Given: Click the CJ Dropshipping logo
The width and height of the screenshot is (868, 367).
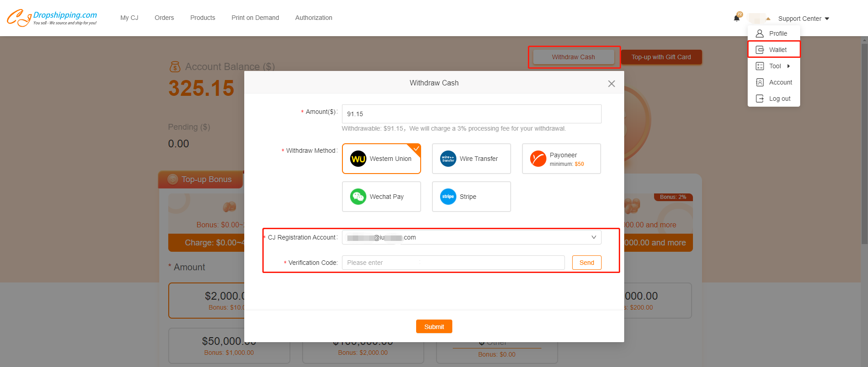Looking at the screenshot, I should coord(52,18).
